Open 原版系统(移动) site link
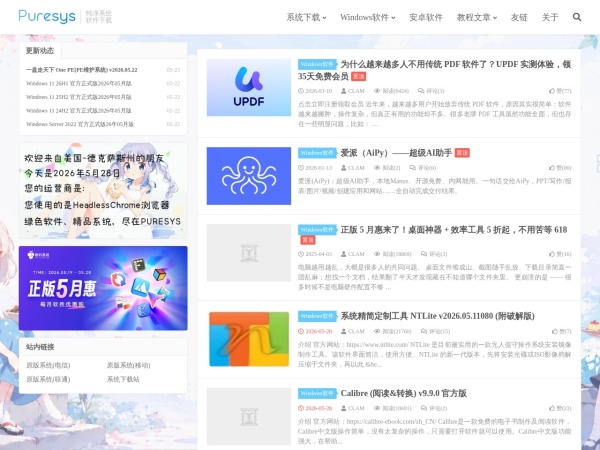 [129, 365]
